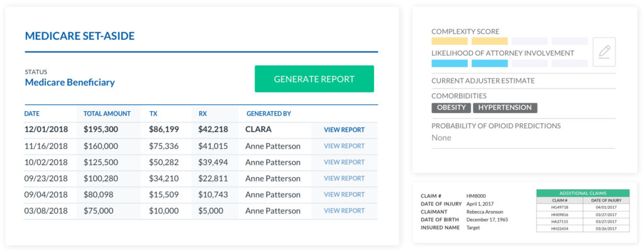Open View Report for 11/16/2018
Screen dimensions: 644x250
coord(344,146)
